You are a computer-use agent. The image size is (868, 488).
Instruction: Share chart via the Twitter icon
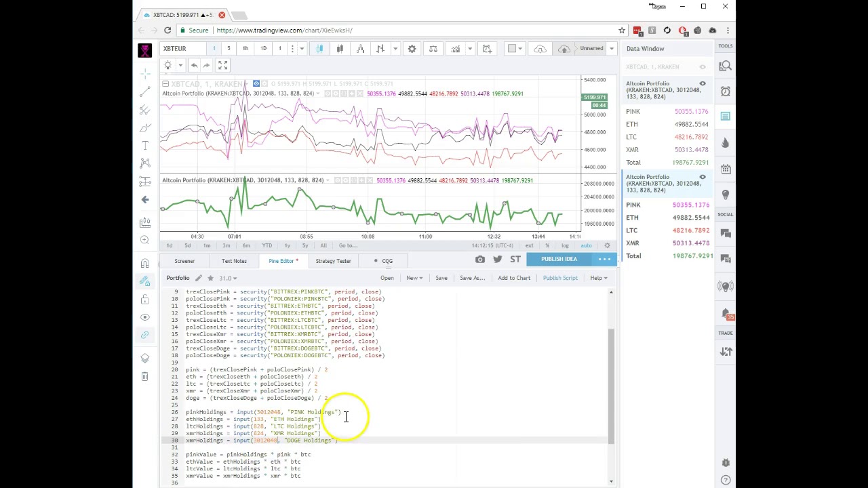click(x=498, y=260)
